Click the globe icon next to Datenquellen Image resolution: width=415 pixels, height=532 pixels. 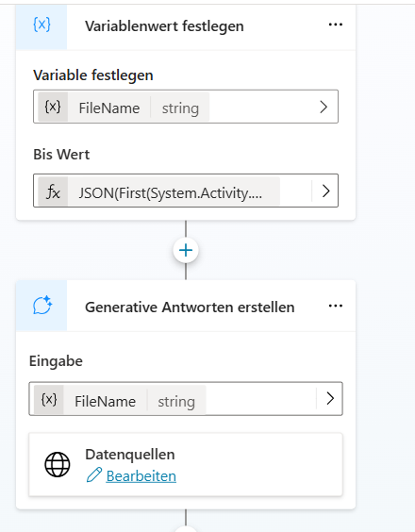[x=58, y=464]
